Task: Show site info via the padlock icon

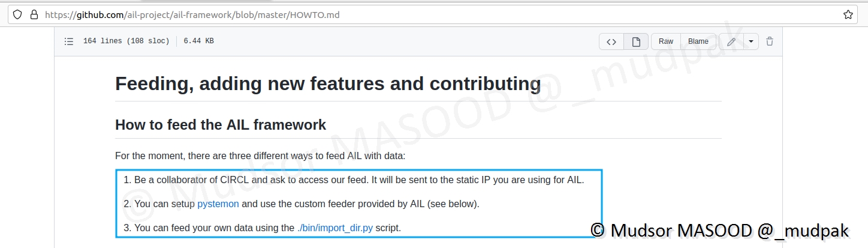Action: coord(34,14)
